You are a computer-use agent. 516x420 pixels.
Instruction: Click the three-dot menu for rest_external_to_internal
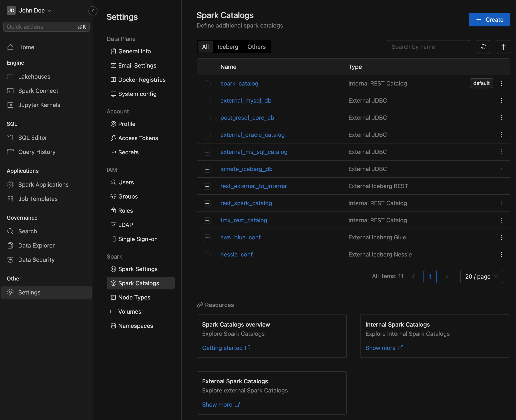(501, 186)
